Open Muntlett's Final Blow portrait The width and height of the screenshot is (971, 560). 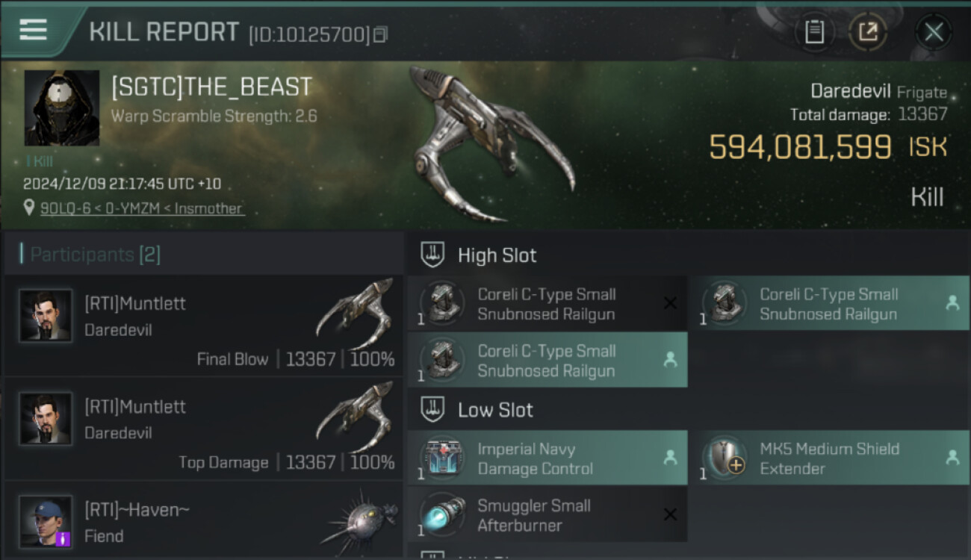(46, 316)
